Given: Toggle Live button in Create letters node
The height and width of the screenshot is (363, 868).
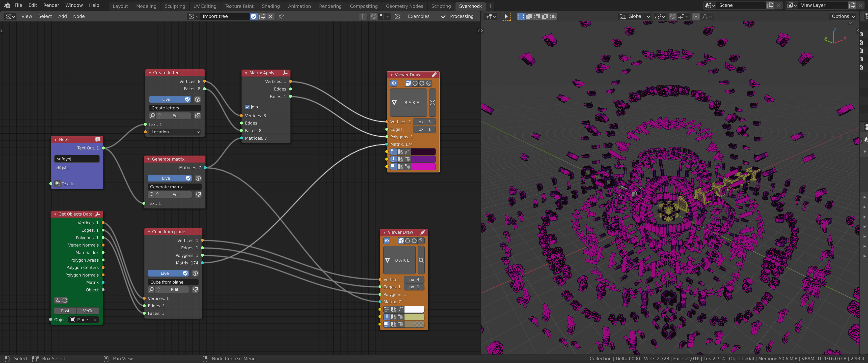Looking at the screenshot, I should 167,99.
